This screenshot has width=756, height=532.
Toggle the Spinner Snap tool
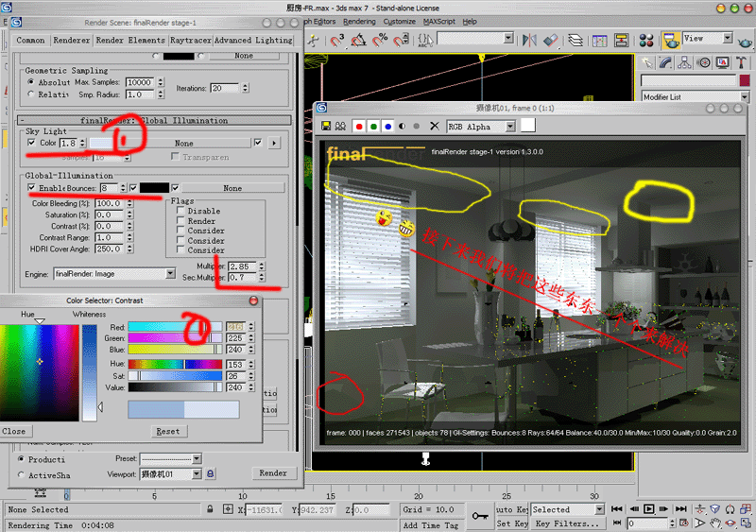pyautogui.click(x=402, y=40)
